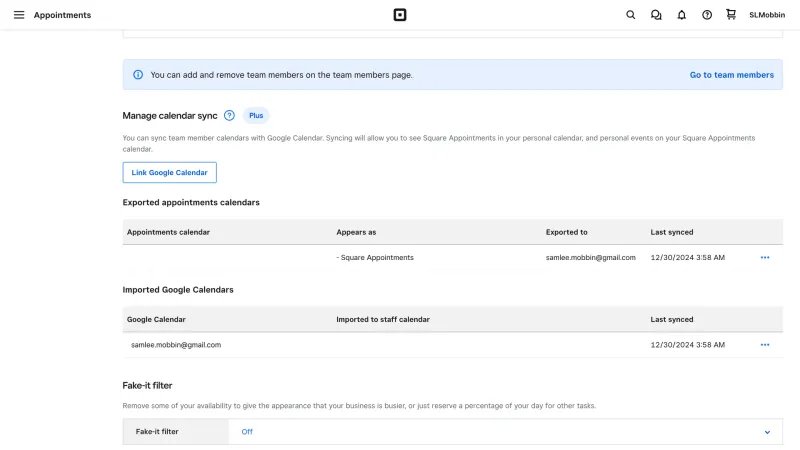Click the Fake-it filter dropdown chevron

pyautogui.click(x=767, y=432)
